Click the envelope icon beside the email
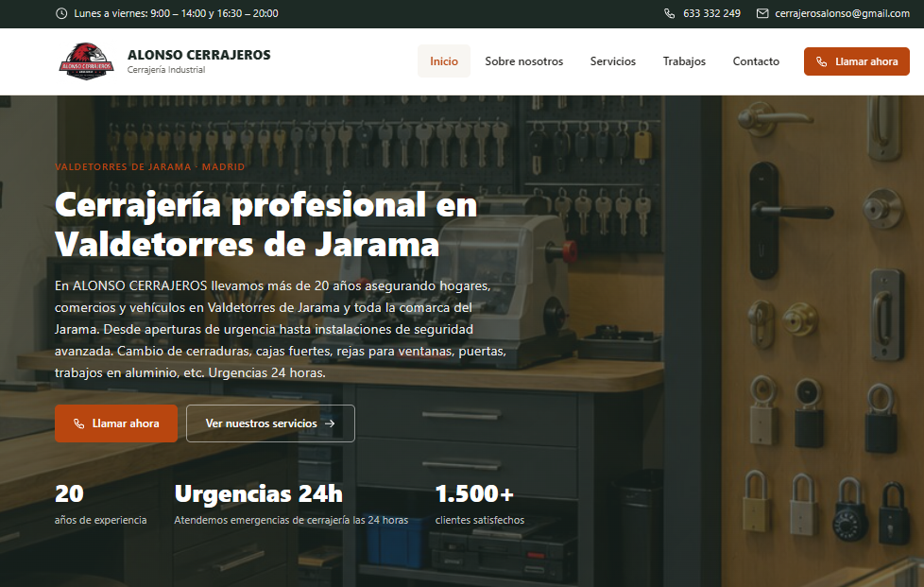Viewport: 924px width, 587px height. point(762,13)
